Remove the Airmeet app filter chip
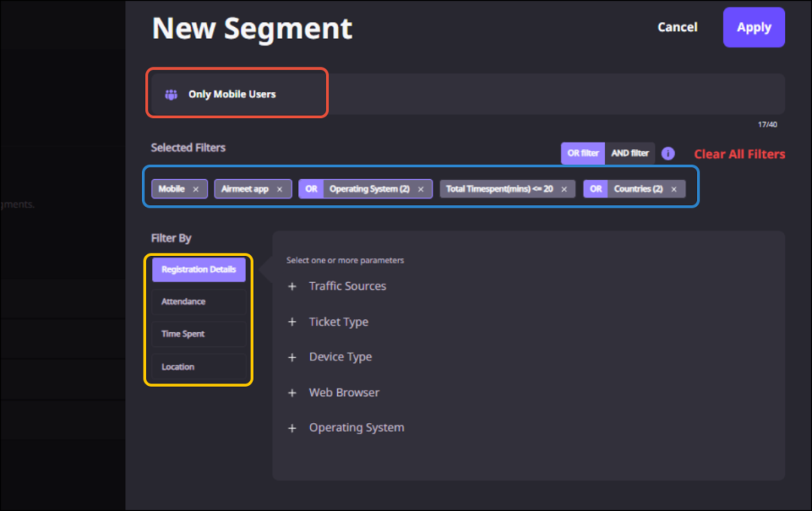The width and height of the screenshot is (812, 511). [279, 189]
